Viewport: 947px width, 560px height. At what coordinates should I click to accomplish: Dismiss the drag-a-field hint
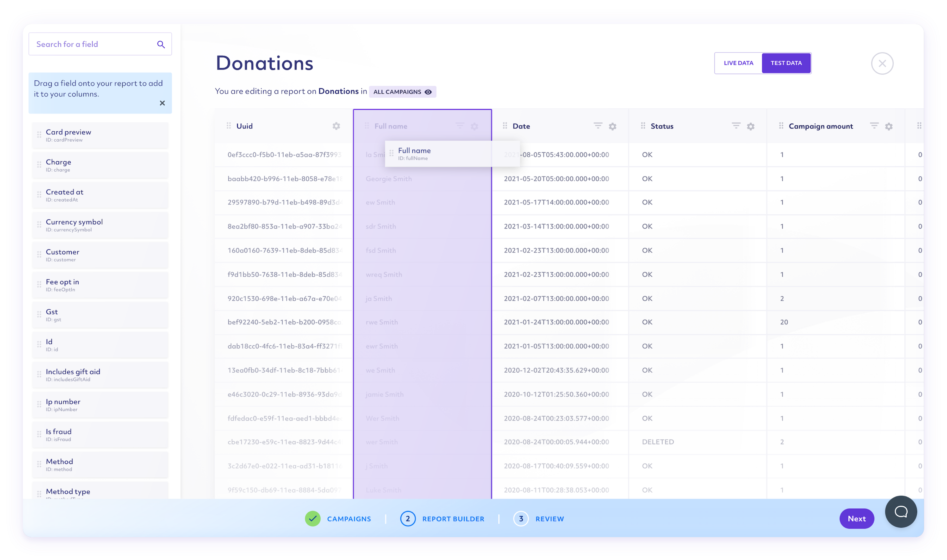[162, 103]
